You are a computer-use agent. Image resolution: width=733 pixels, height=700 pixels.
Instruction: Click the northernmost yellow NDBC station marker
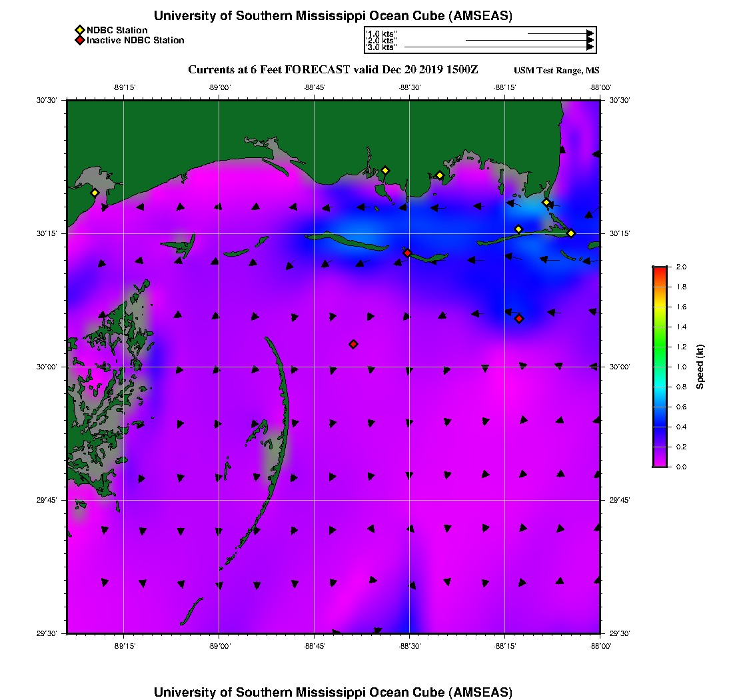(384, 170)
